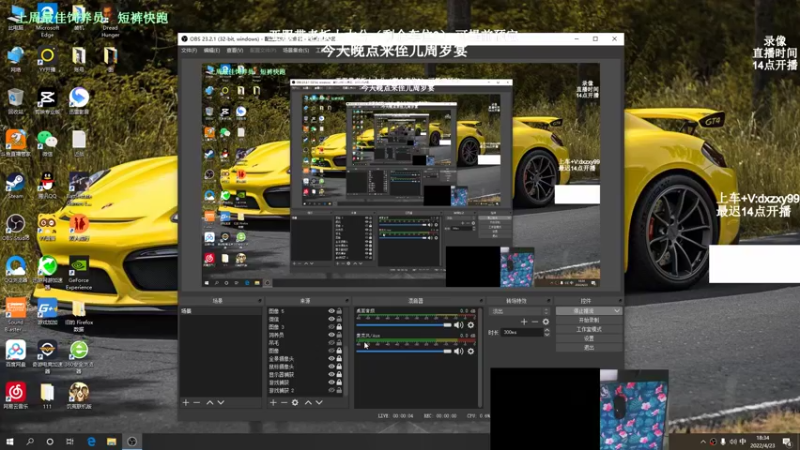800x450 pixels.
Task: Open the scene transition type dropdown
Action: (x=519, y=311)
